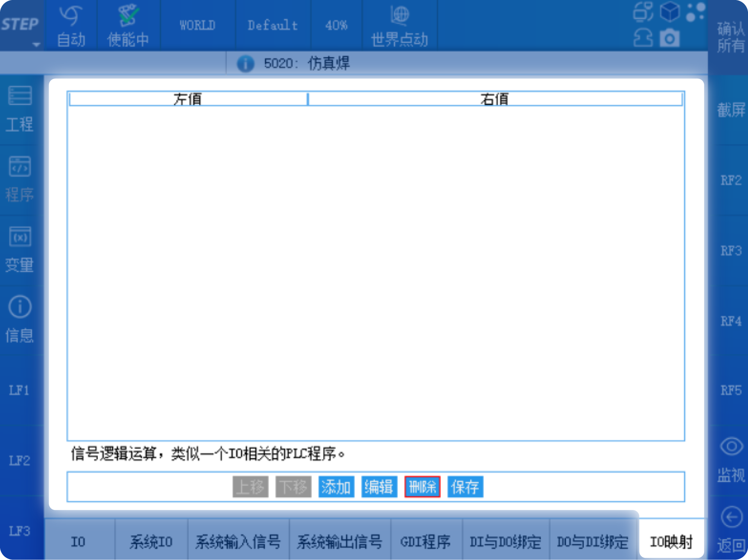Open the Program panel (程序)

(x=20, y=180)
